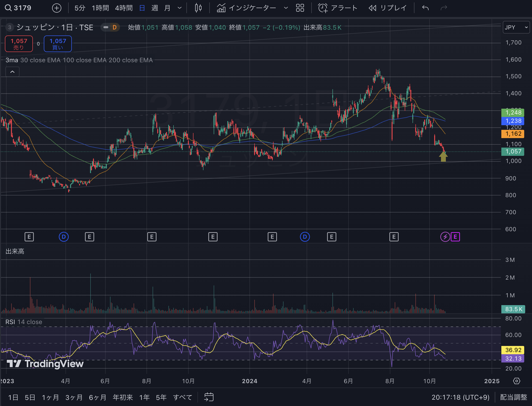Select the 週 weekly timeframe
The image size is (532, 406).
155,8
